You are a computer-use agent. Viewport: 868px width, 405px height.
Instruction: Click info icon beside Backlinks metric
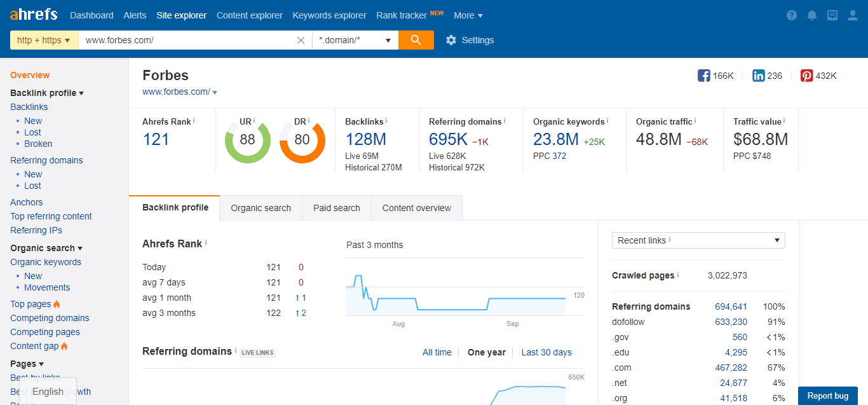386,121
